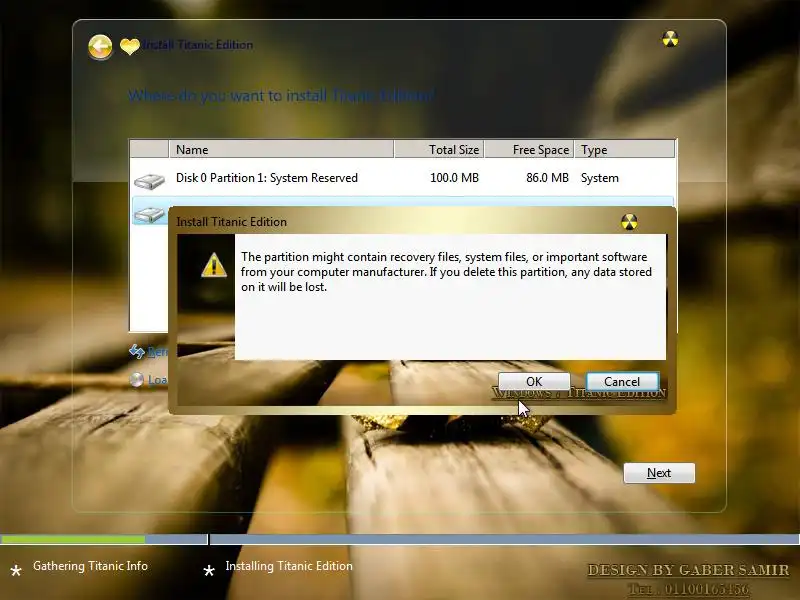Click the warning triangle icon in dialog
The height and width of the screenshot is (600, 800).
point(214,265)
